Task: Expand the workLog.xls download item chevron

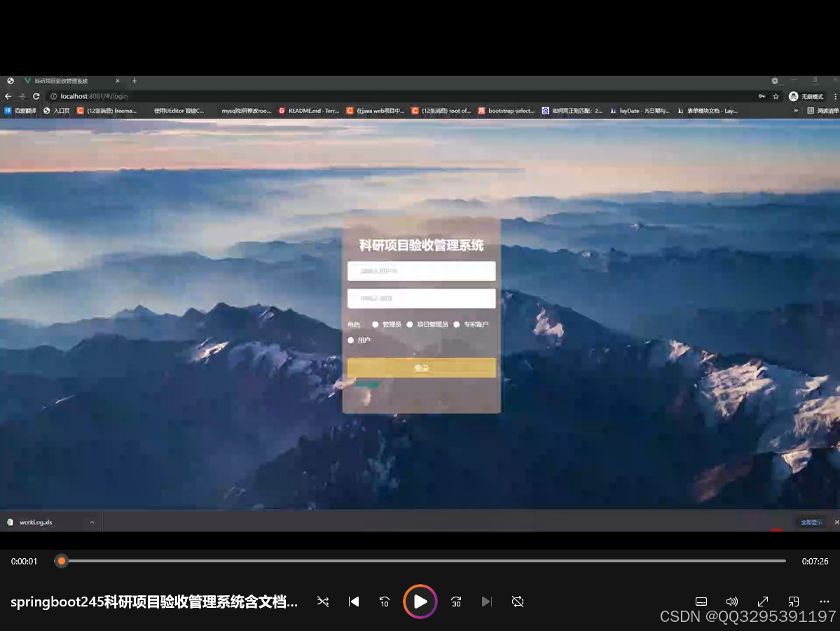Action: coord(92,522)
